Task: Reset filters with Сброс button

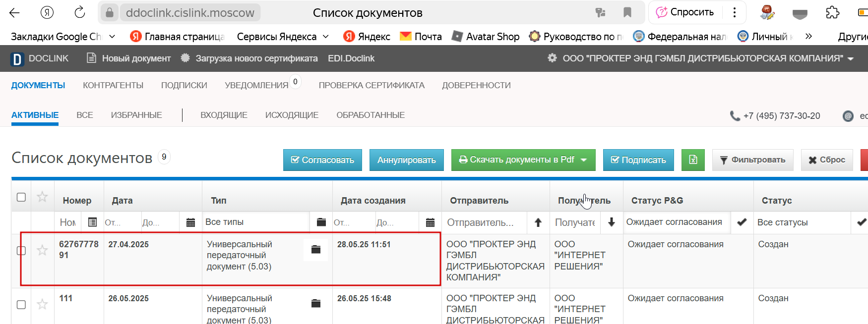Action: point(827,160)
